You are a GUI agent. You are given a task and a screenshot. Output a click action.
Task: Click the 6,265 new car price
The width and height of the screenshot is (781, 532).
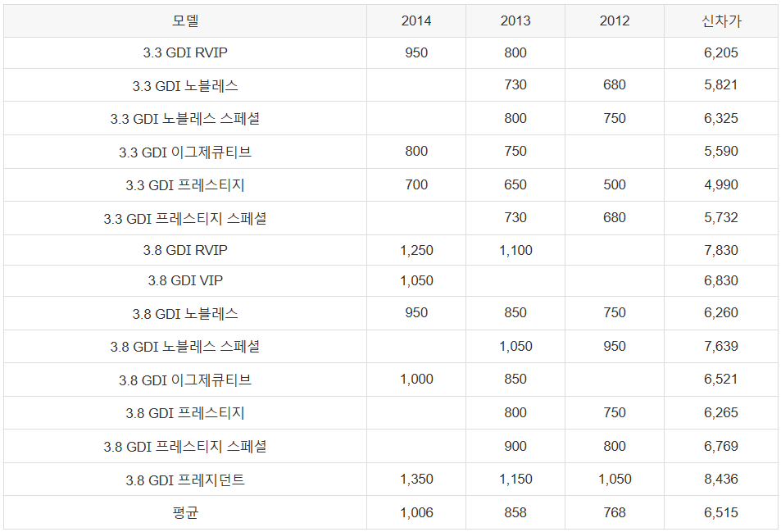(x=720, y=412)
